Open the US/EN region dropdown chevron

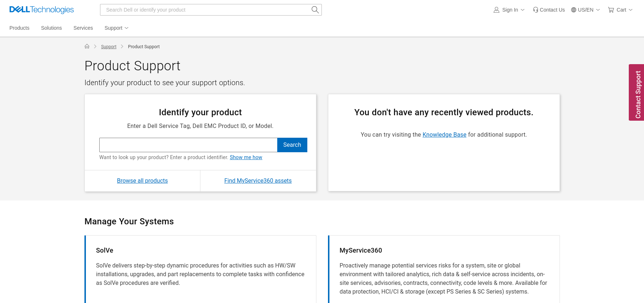click(598, 10)
